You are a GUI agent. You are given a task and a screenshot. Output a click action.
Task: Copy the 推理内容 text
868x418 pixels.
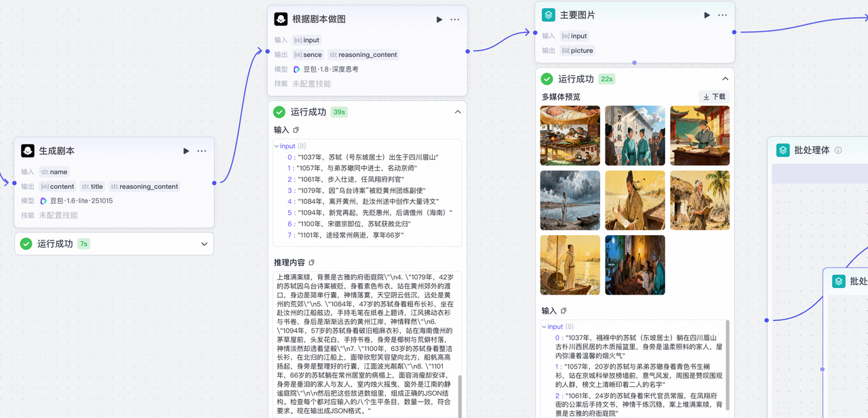(312, 263)
